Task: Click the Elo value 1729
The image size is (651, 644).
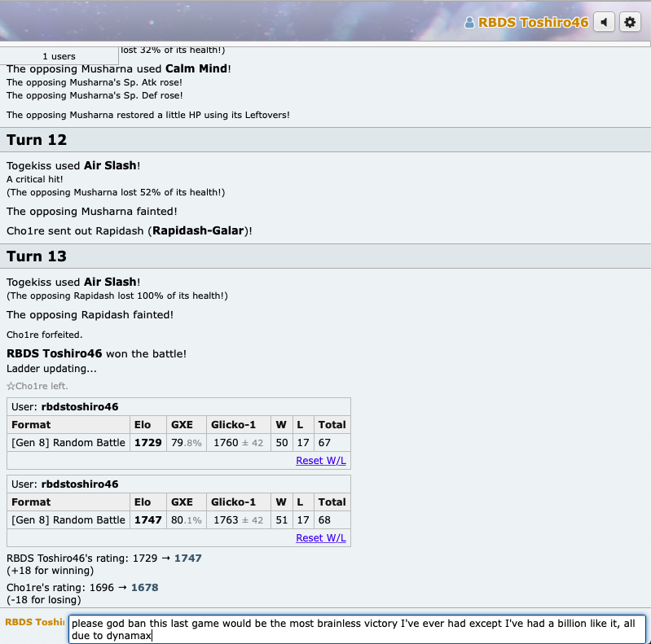Action: point(147,443)
